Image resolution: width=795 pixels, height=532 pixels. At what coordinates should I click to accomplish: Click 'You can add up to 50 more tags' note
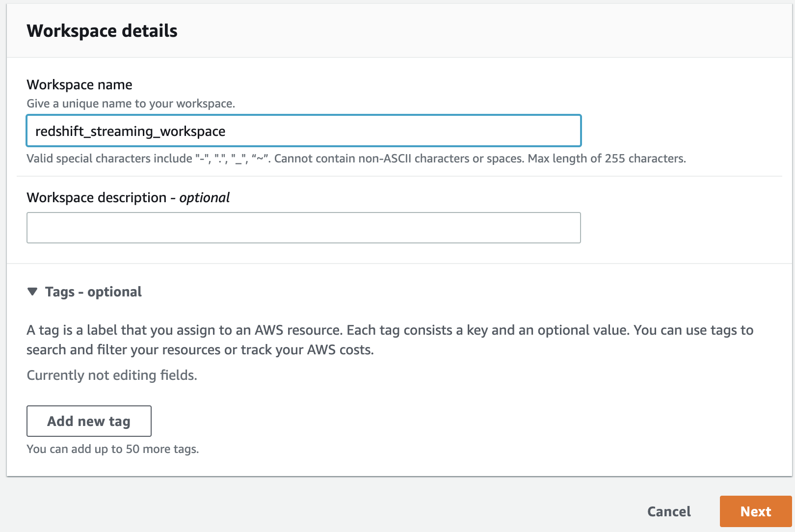tap(113, 449)
